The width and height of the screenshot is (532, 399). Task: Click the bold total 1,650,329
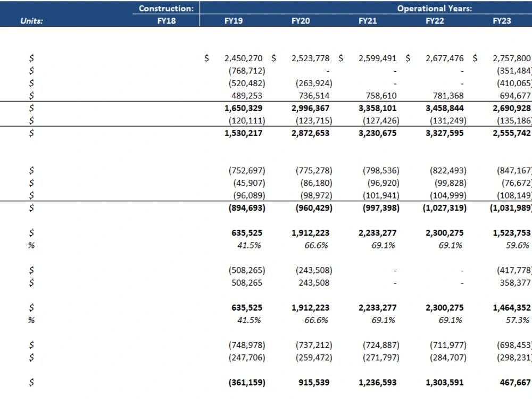pyautogui.click(x=243, y=108)
